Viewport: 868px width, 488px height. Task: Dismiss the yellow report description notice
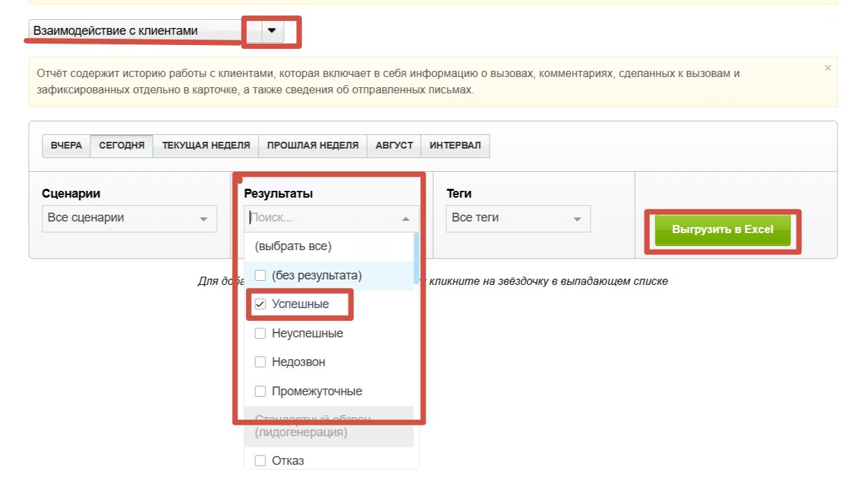(828, 68)
